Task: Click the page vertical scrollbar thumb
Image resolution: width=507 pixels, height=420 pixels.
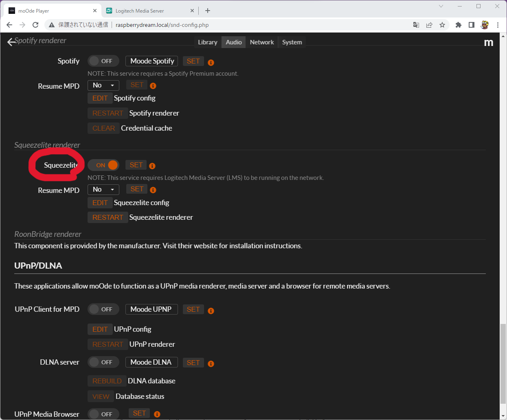Action: (503, 363)
